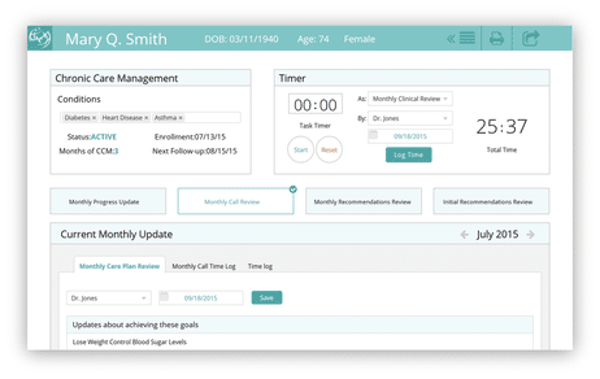Open calendar icon beside Save button
The image size is (600, 379).
point(164,296)
